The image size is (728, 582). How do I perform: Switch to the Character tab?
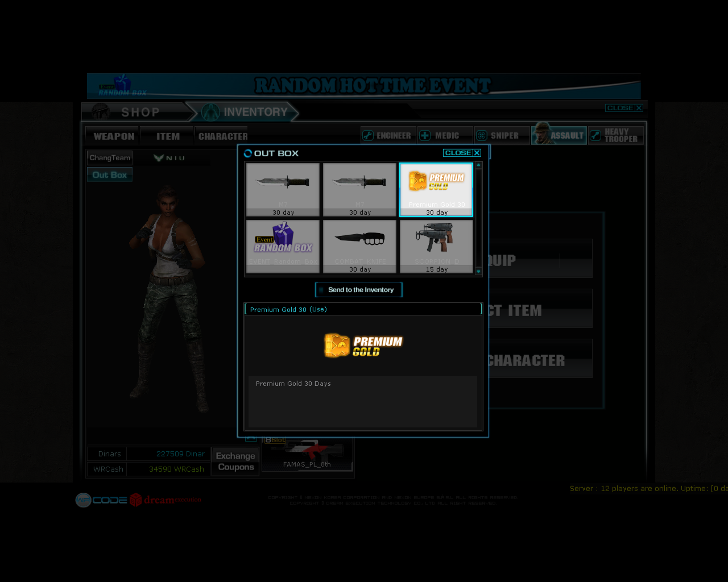click(222, 136)
